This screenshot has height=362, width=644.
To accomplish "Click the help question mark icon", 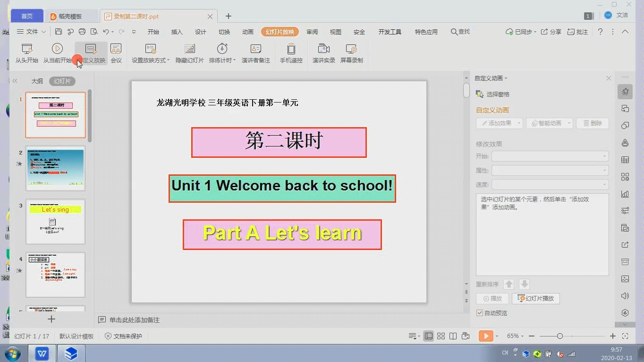I will pos(600,32).
